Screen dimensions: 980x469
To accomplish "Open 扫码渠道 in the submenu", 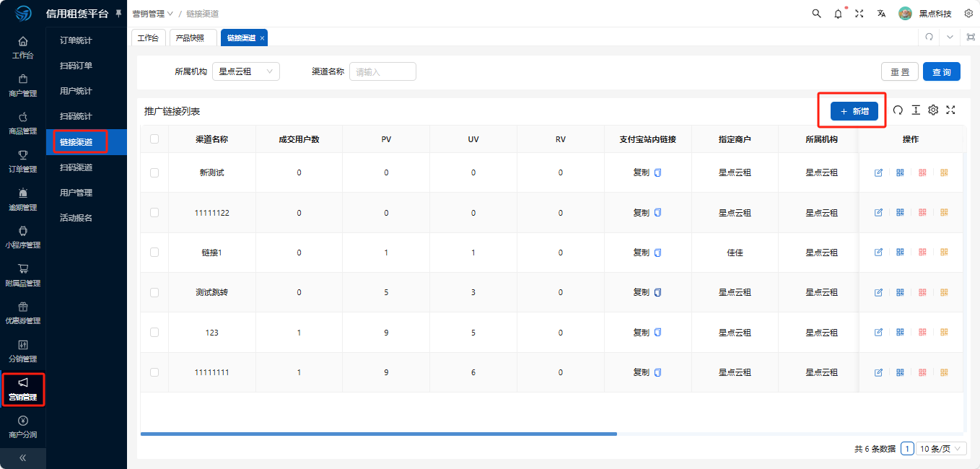I will [76, 167].
